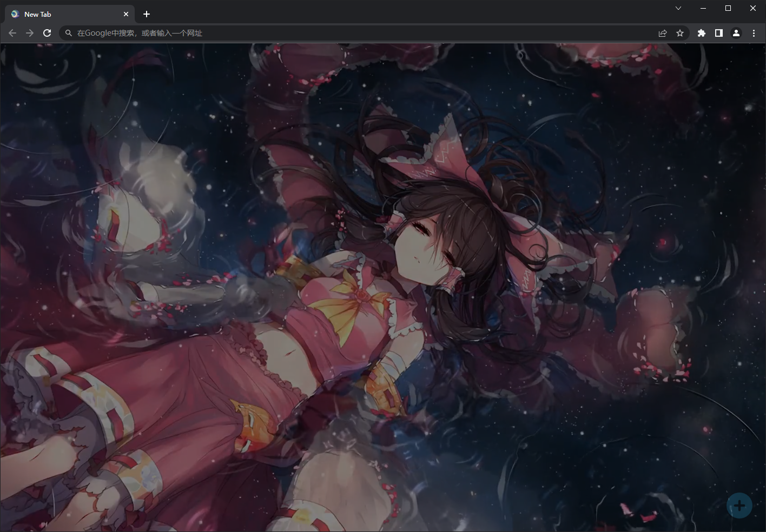Click the round blue plus button on page
The width and height of the screenshot is (766, 532).
pos(739,506)
